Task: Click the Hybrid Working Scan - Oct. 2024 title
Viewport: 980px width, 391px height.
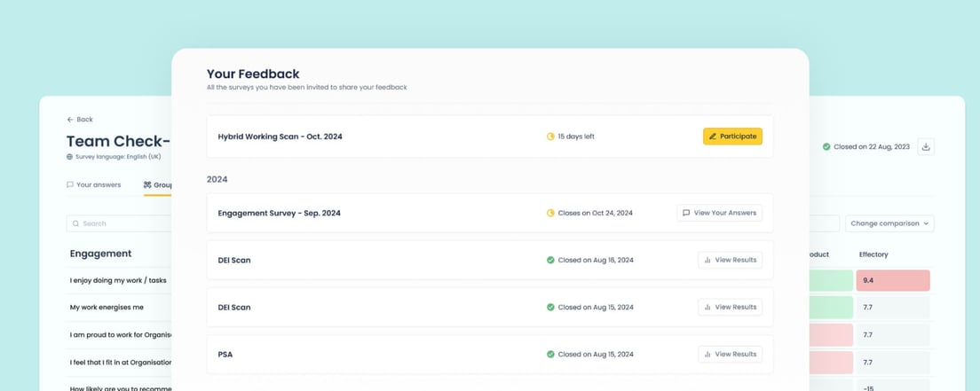Action: pos(280,137)
